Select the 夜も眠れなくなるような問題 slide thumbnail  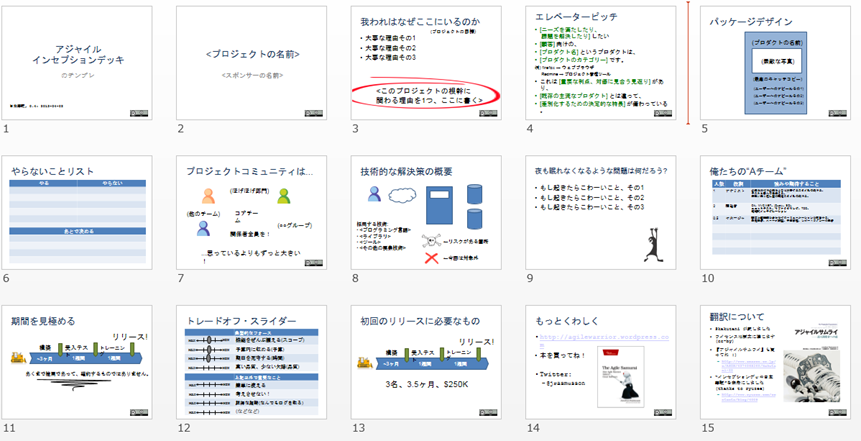click(x=601, y=213)
